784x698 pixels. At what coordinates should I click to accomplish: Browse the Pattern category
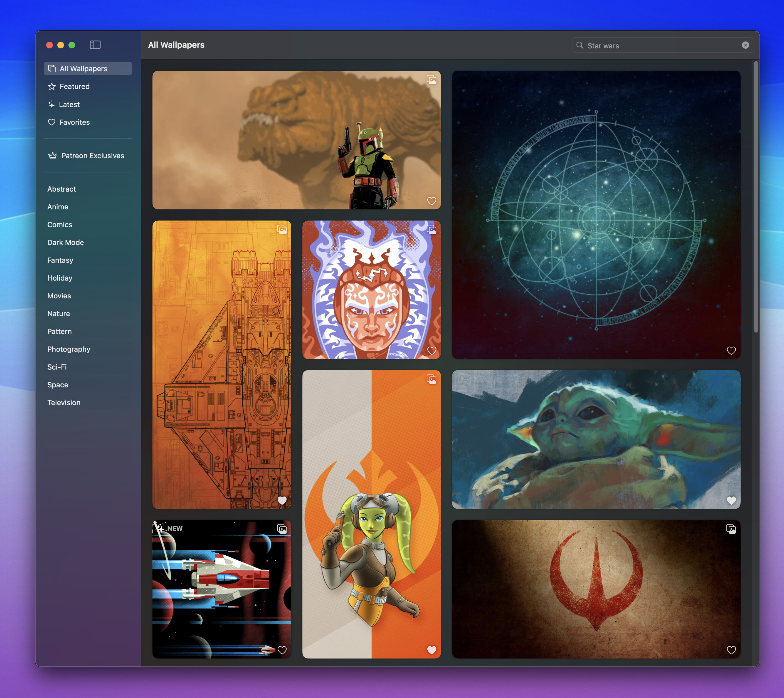(59, 331)
